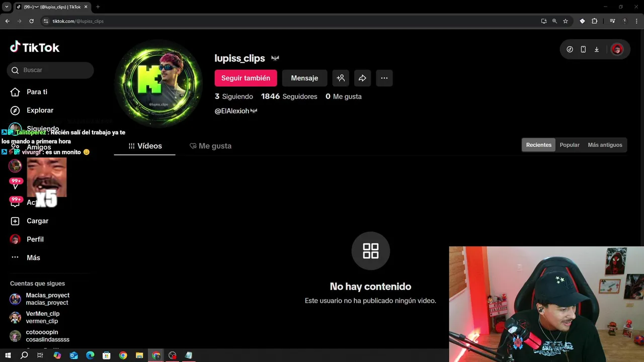Click the No hay contenido message
Viewport: 644px width, 362px height.
[x=370, y=287]
